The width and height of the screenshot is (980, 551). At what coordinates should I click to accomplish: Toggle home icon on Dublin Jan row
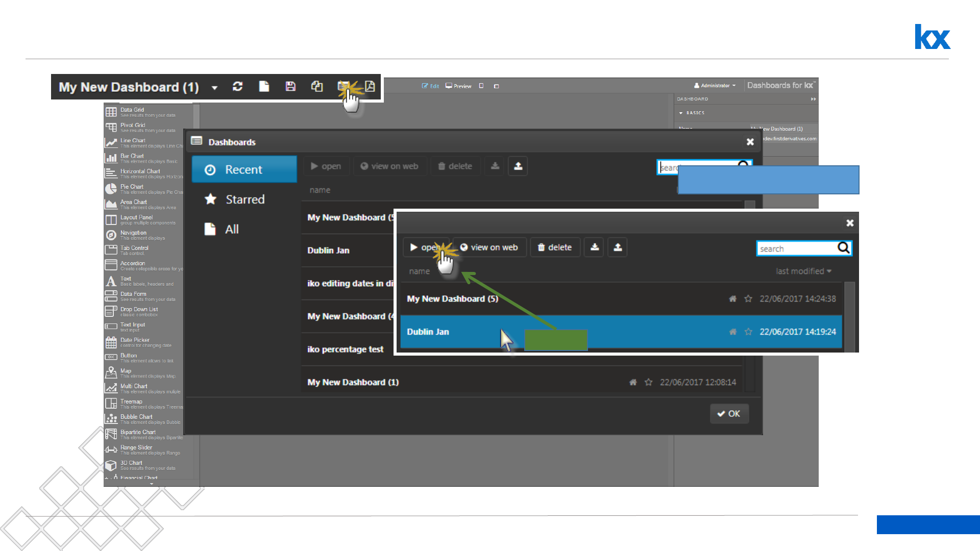point(732,332)
